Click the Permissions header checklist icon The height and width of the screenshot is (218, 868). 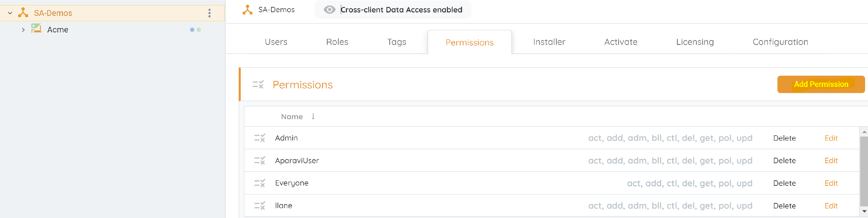(258, 85)
